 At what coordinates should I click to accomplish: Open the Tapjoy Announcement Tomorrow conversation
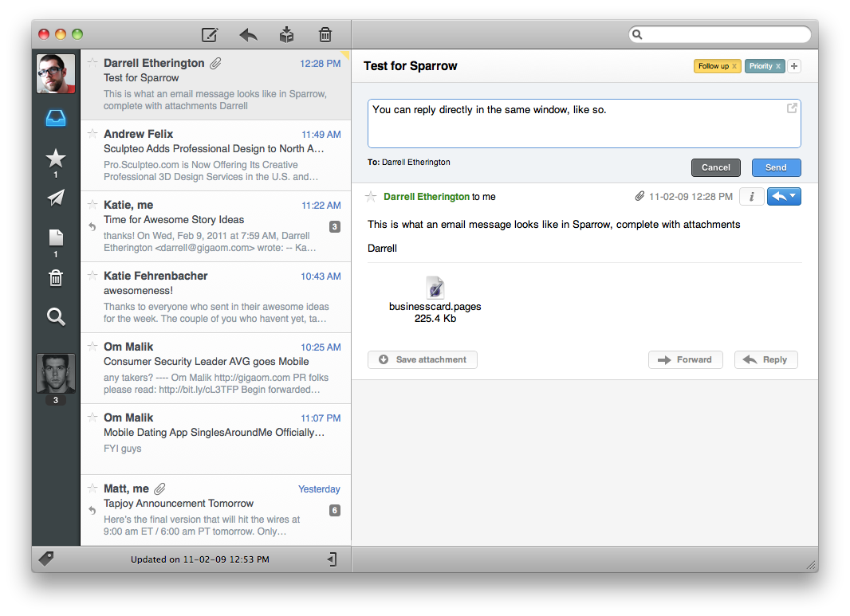tap(216, 510)
